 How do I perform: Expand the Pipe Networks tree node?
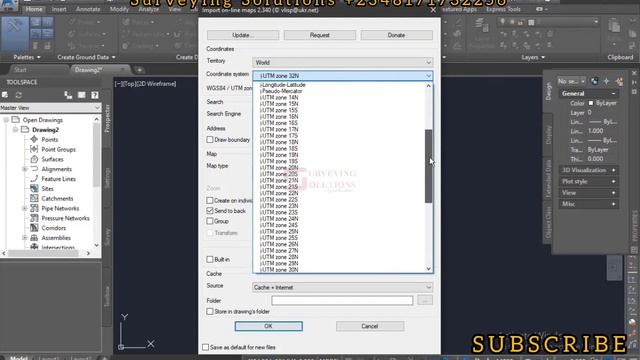pos(25,208)
